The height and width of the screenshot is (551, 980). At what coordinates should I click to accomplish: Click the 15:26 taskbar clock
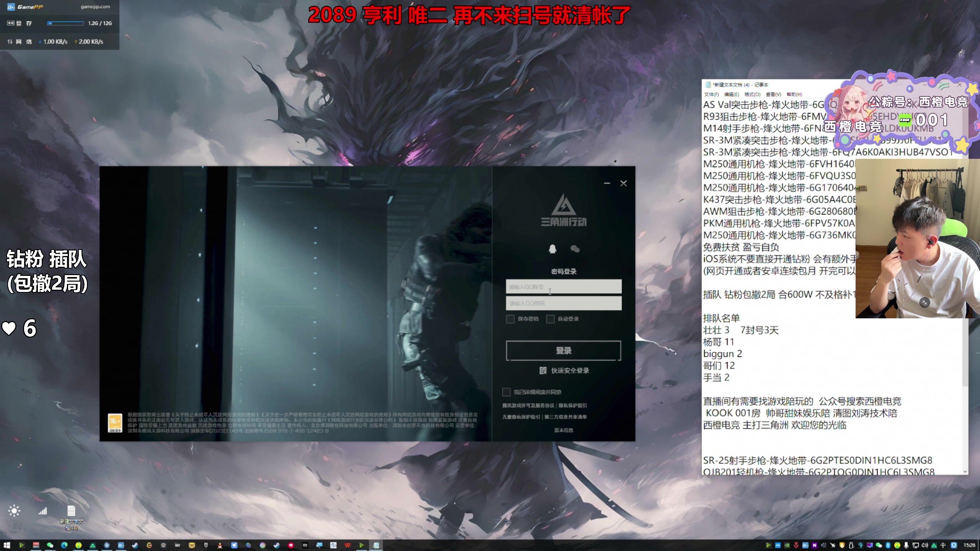(x=970, y=545)
